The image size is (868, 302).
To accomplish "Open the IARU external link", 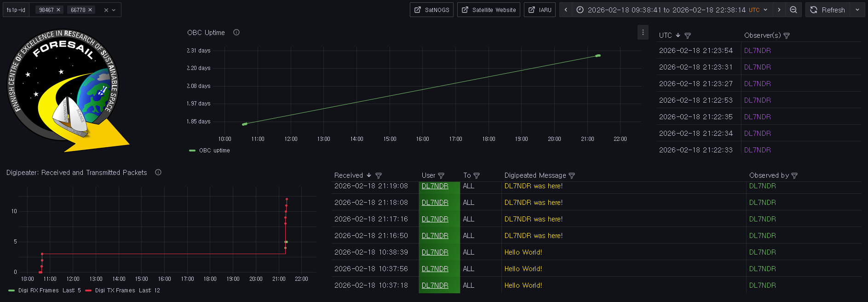I will [x=540, y=10].
